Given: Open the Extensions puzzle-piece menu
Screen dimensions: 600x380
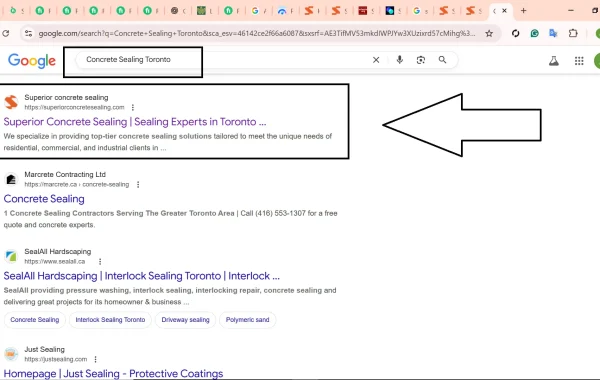Looking at the screenshot, I should [573, 34].
